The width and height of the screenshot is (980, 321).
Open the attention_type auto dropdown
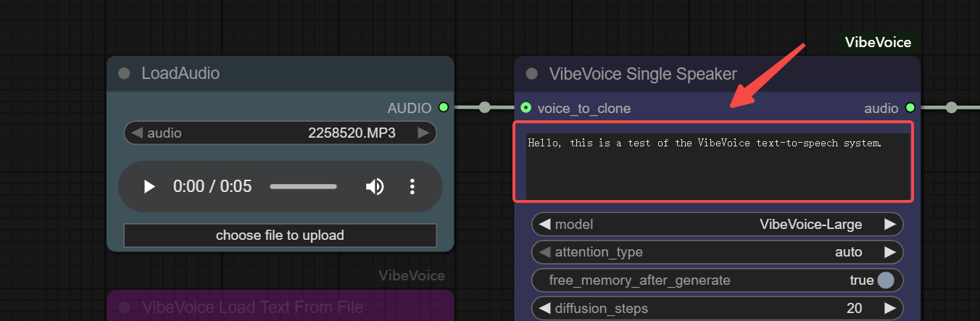[x=718, y=252]
